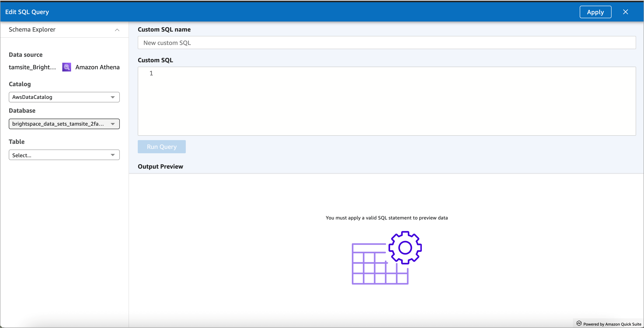The image size is (644, 328).
Task: Select the tamsite_Bright data source name
Action: 32,67
